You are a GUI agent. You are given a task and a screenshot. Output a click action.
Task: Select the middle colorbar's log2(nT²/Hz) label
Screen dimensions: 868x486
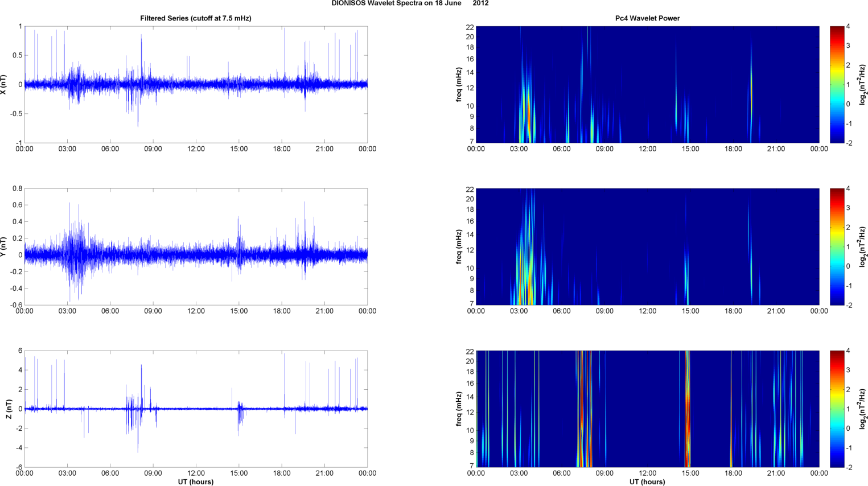click(863, 246)
